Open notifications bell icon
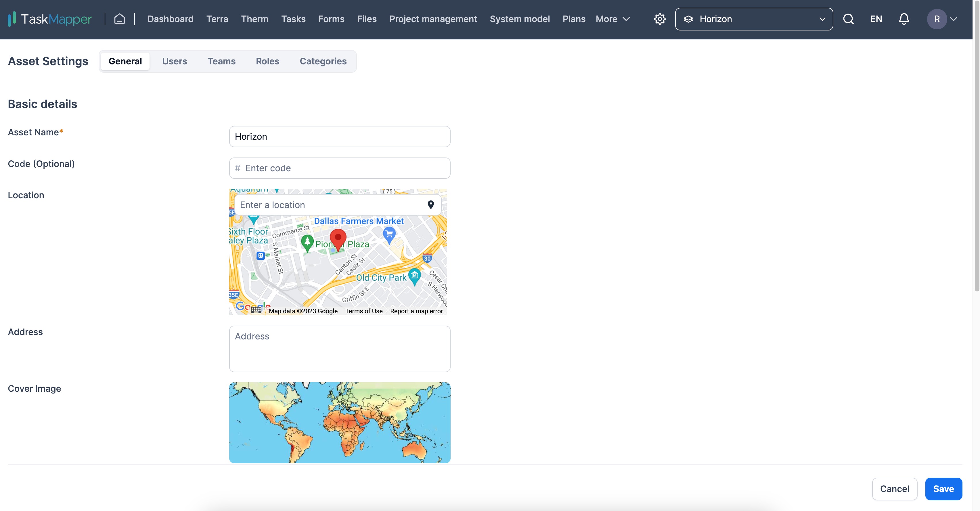Screen dimensions: 980x511 pyautogui.click(x=904, y=19)
